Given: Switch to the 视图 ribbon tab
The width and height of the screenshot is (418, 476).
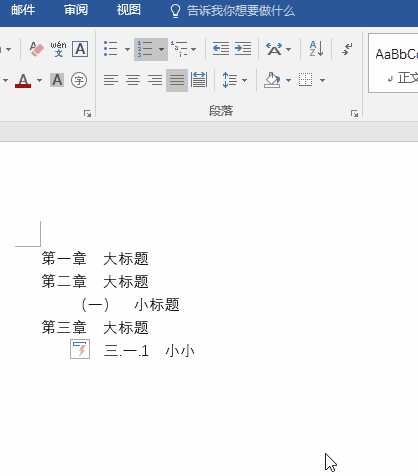Looking at the screenshot, I should click(129, 10).
